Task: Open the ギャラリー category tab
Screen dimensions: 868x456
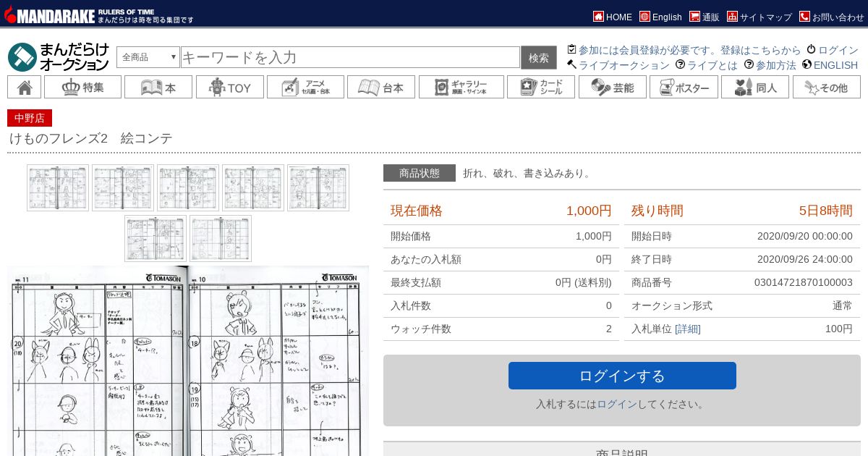Action: click(x=461, y=87)
